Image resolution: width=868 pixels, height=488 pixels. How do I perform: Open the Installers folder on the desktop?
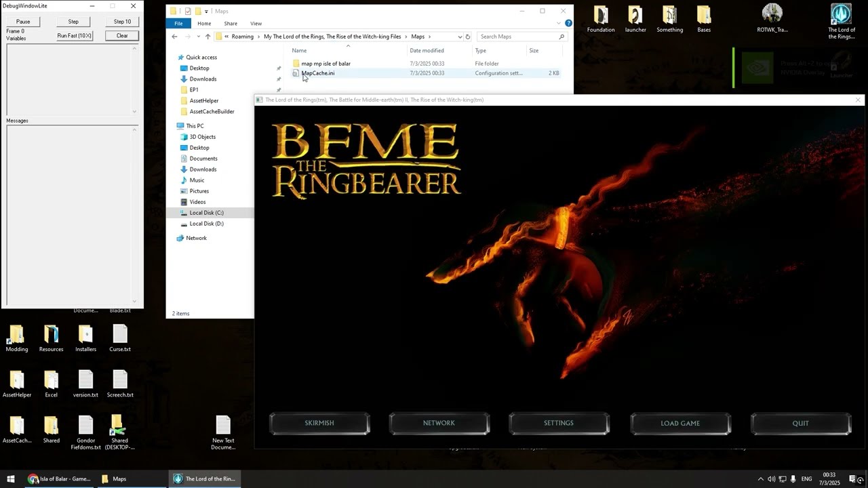tap(85, 339)
